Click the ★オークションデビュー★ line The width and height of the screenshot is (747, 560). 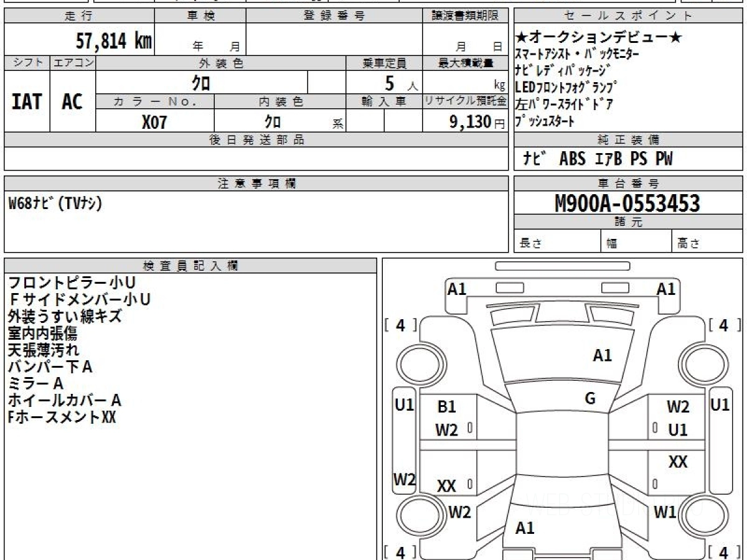coord(599,37)
